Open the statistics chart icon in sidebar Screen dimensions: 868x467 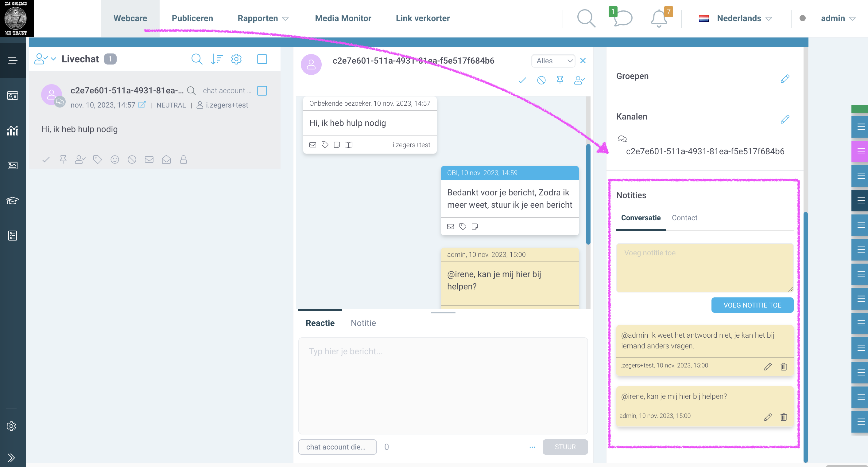[13, 131]
